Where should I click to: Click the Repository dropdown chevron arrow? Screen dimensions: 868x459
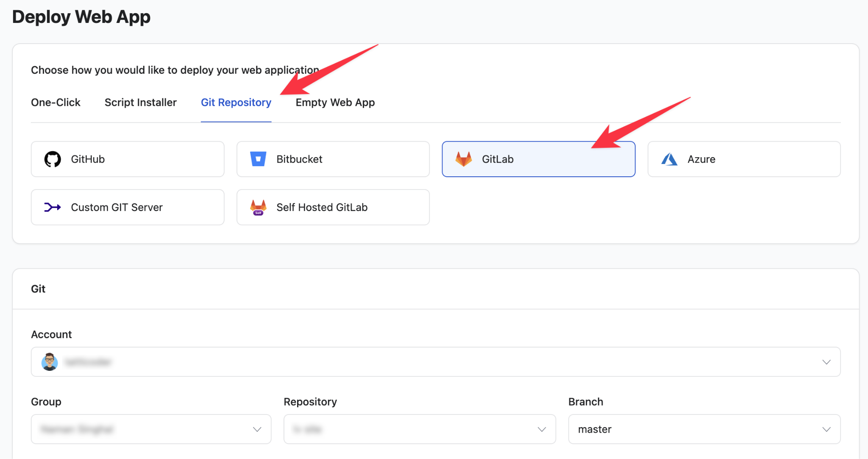pyautogui.click(x=542, y=429)
